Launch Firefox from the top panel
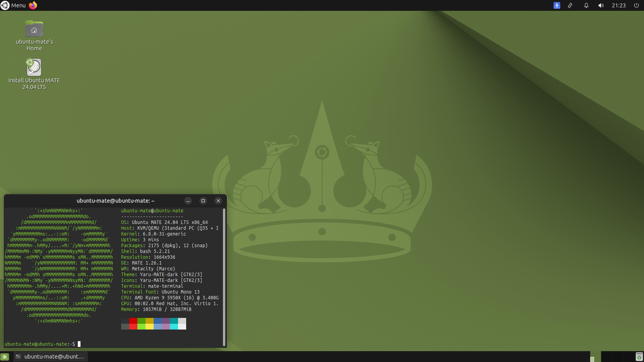 point(33,5)
